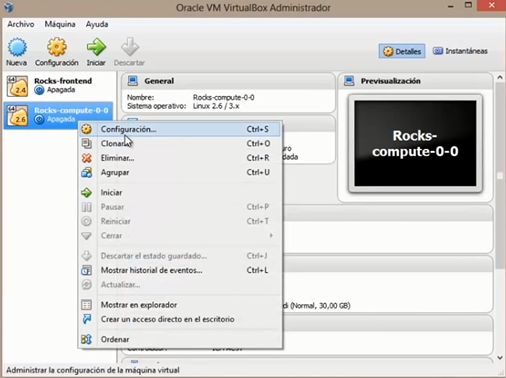Screen dimensions: 506x378
Task: Select Iniciar green arrow in context menu
Action: tap(87, 193)
